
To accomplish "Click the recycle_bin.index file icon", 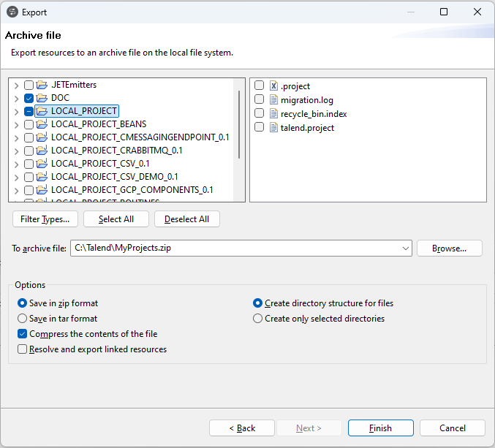I will [274, 114].
